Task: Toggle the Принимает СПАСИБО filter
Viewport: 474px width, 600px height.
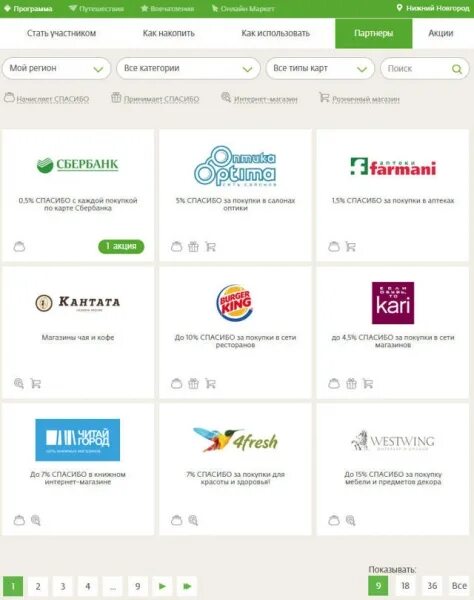Action: [x=155, y=98]
